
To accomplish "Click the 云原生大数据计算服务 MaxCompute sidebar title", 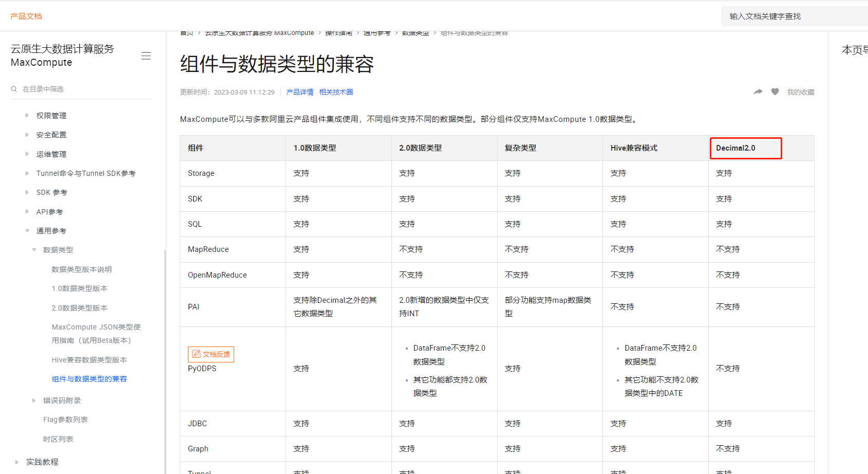I will [62, 56].
